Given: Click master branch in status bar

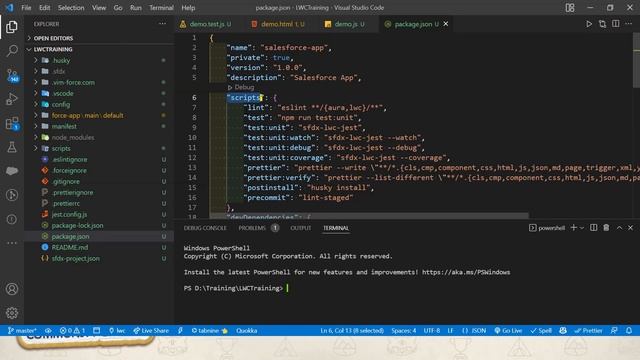Looking at the screenshot, I should click(22, 331).
